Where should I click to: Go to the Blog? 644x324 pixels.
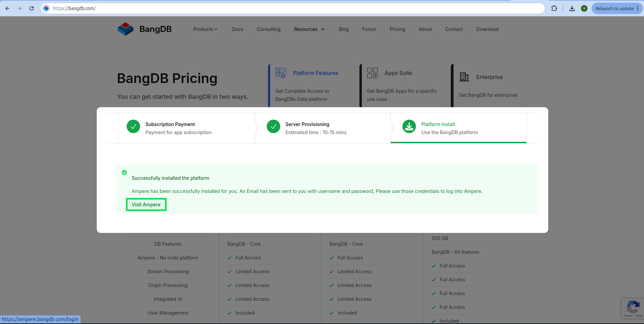pyautogui.click(x=344, y=29)
